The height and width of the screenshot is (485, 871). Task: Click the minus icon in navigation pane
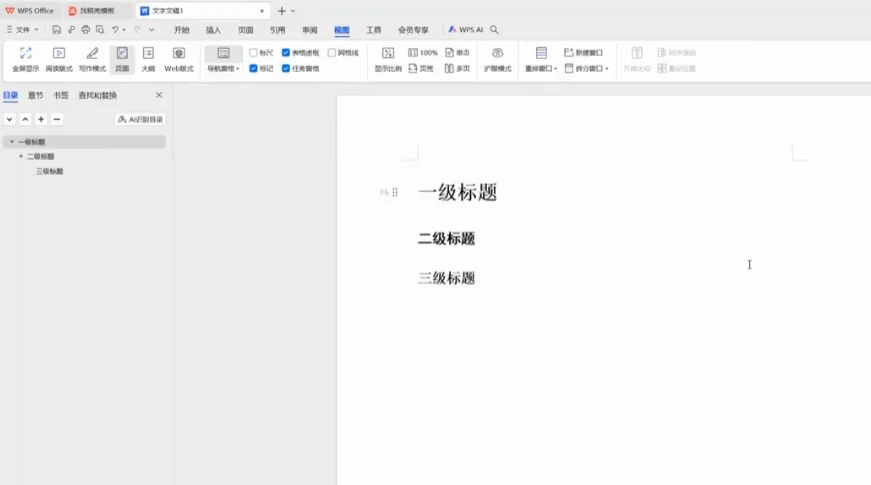point(57,119)
